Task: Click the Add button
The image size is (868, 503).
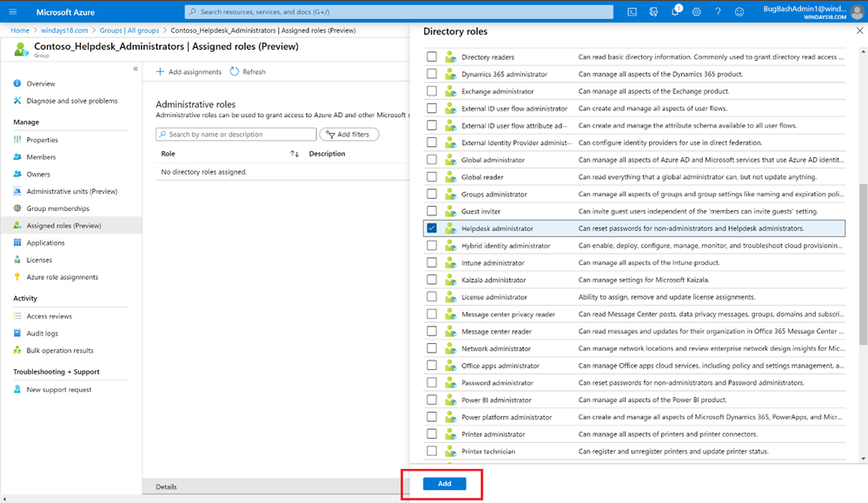Action: click(x=445, y=484)
